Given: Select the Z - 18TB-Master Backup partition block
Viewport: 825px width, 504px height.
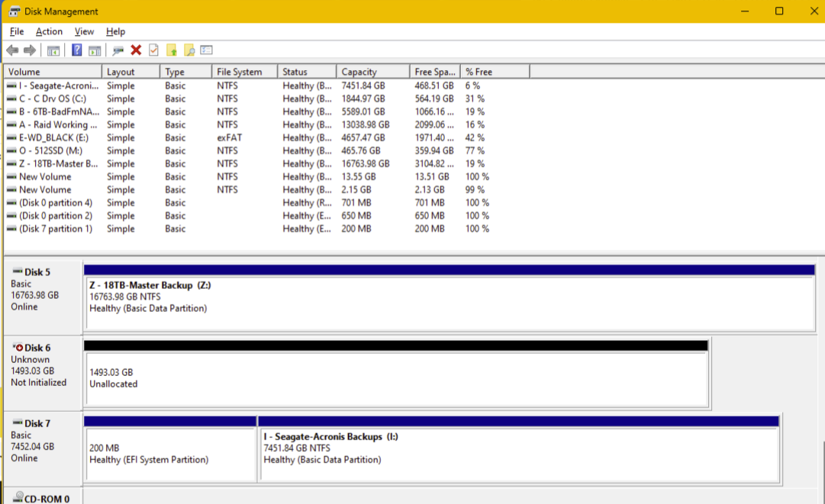Looking at the screenshot, I should (450, 303).
